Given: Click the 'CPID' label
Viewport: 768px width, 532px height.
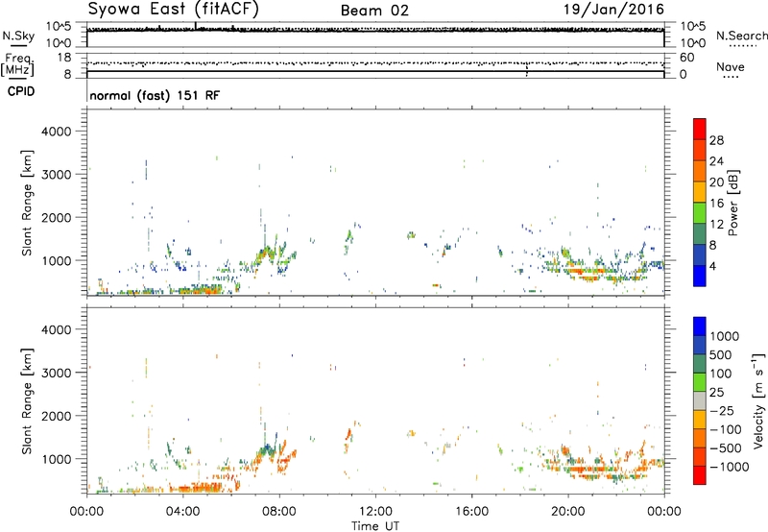Looking at the screenshot, I should (21, 91).
